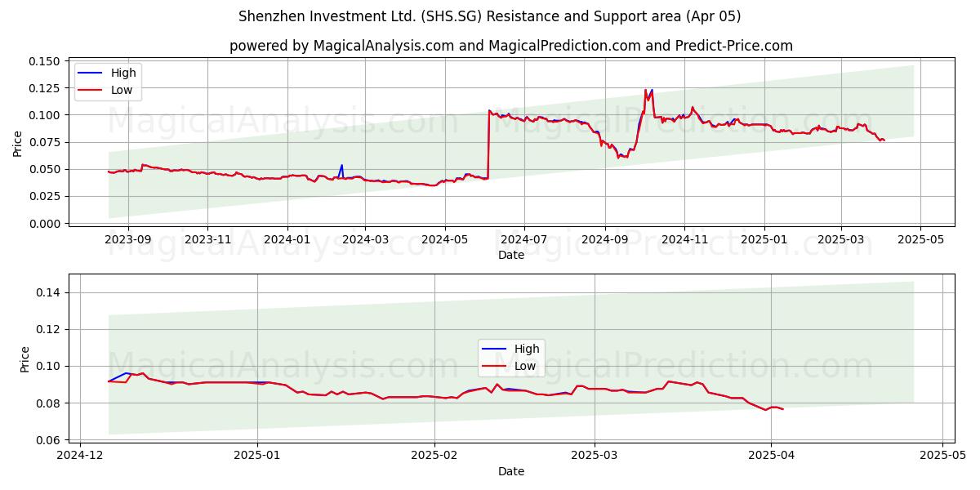Click the '0.050' value on the upper y-axis
This screenshot has height=490, width=980.
coord(46,169)
